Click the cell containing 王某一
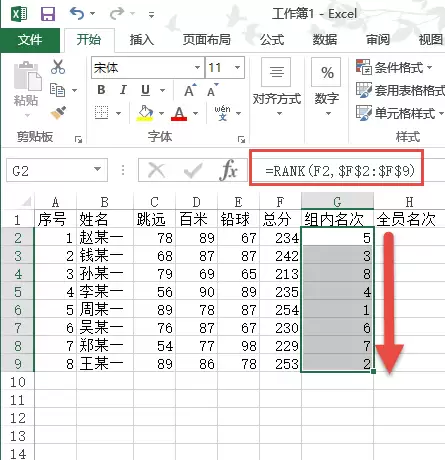The height and width of the screenshot is (460, 445). [105, 363]
